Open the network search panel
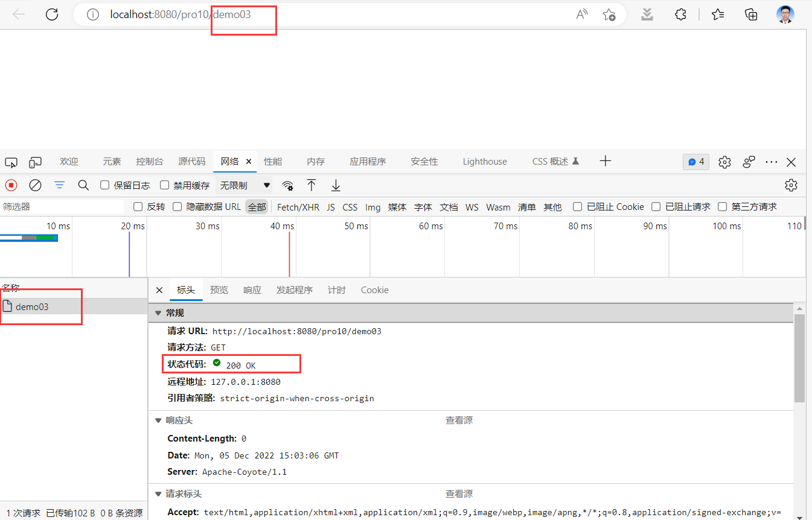Image resolution: width=812 pixels, height=520 pixels. [83, 185]
